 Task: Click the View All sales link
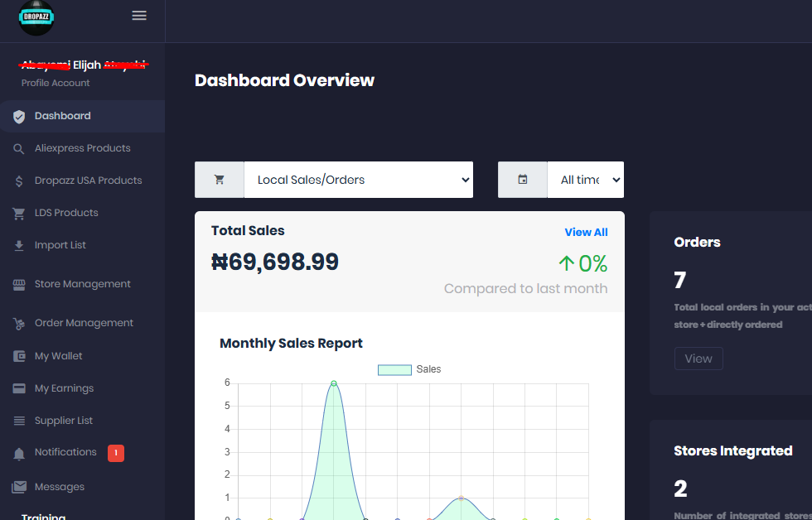click(586, 233)
